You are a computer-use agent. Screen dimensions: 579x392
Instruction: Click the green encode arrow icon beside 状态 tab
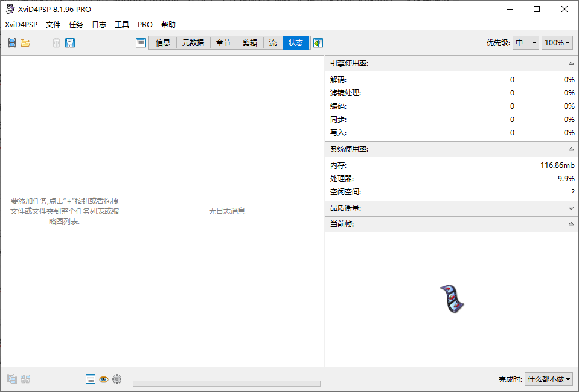(x=318, y=42)
